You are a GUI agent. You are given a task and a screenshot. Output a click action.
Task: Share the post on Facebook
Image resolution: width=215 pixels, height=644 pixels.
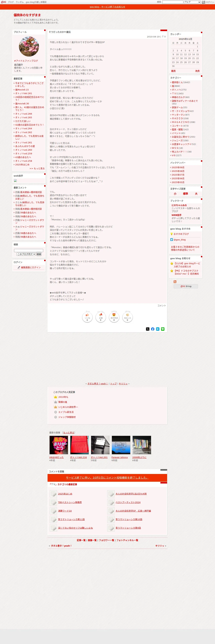click(153, 329)
